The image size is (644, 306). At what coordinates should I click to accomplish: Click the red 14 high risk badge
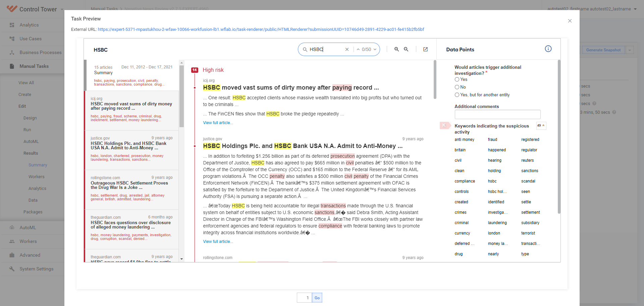[195, 70]
